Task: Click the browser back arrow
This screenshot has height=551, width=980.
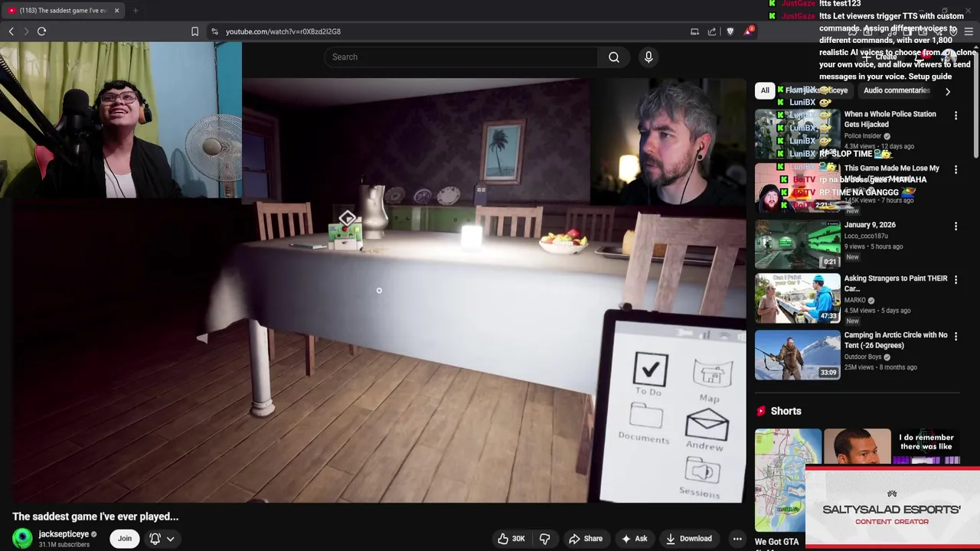Action: [11, 31]
